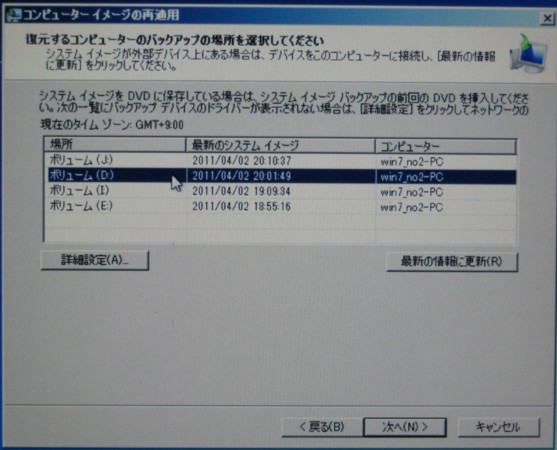Viewport: 557px width, 450px height.
Task: Click timestamp 2011/04/02 19:09:34
Action: [x=241, y=191]
